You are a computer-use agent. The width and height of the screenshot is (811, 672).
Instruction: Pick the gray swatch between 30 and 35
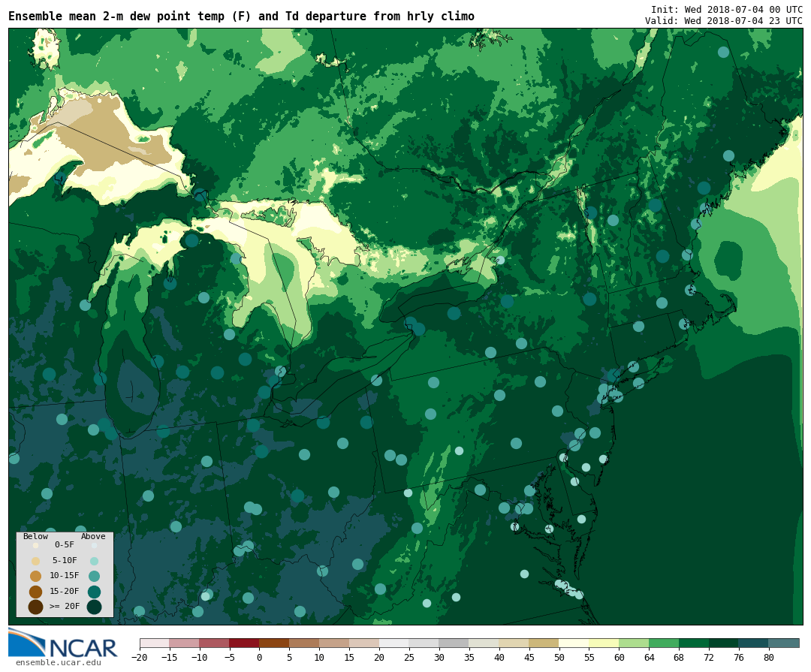(x=454, y=643)
